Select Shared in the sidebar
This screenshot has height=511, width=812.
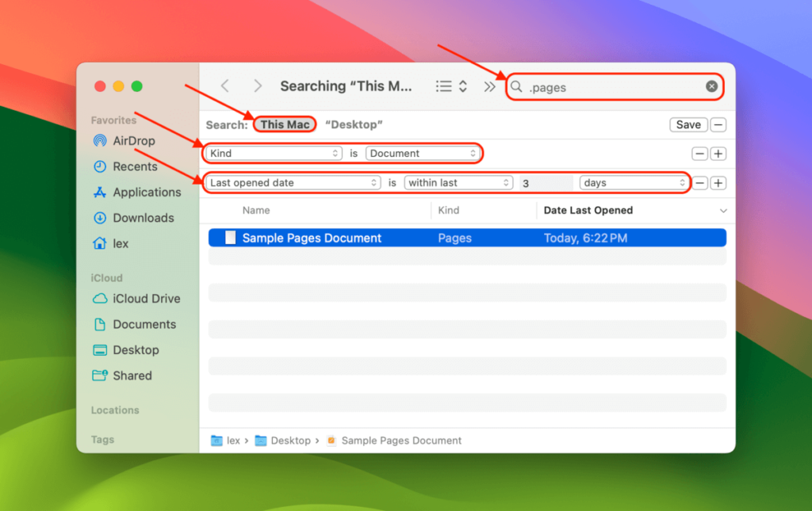130,376
